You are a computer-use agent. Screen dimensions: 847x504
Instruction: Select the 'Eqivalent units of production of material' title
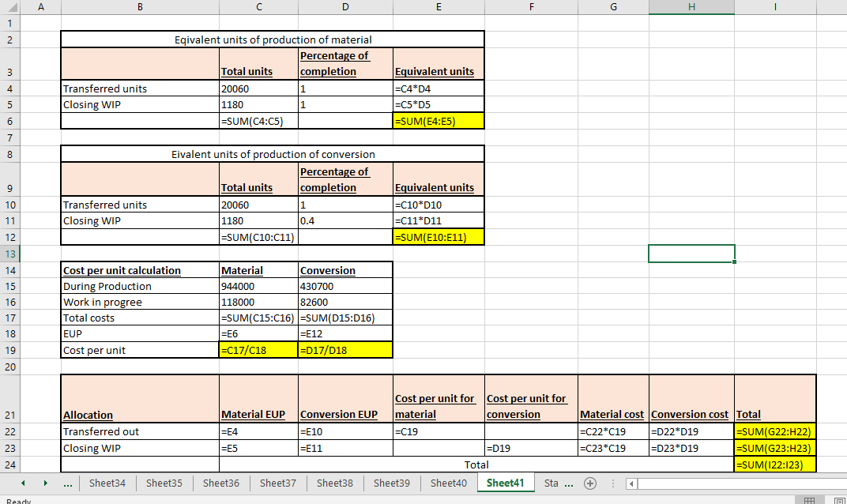pos(273,39)
